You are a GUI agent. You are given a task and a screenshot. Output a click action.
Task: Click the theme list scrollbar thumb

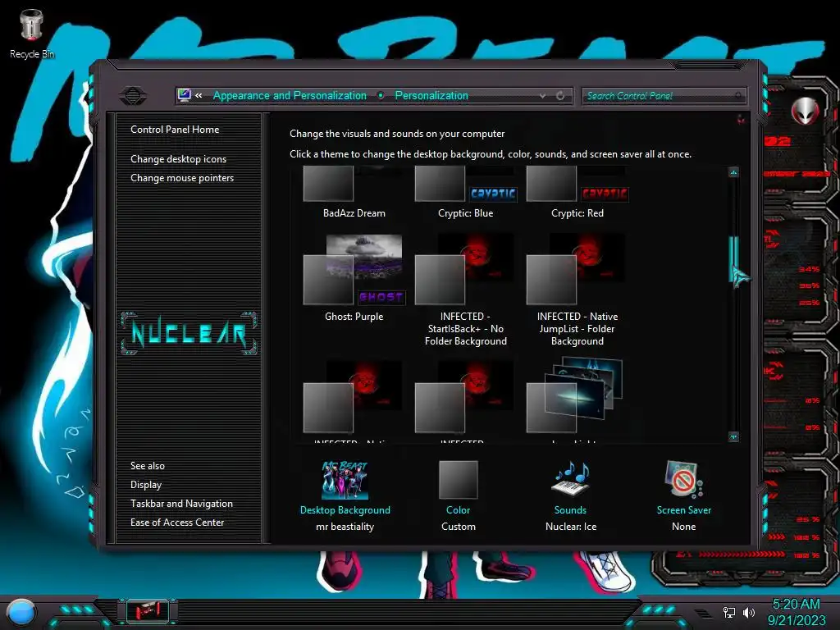733,258
